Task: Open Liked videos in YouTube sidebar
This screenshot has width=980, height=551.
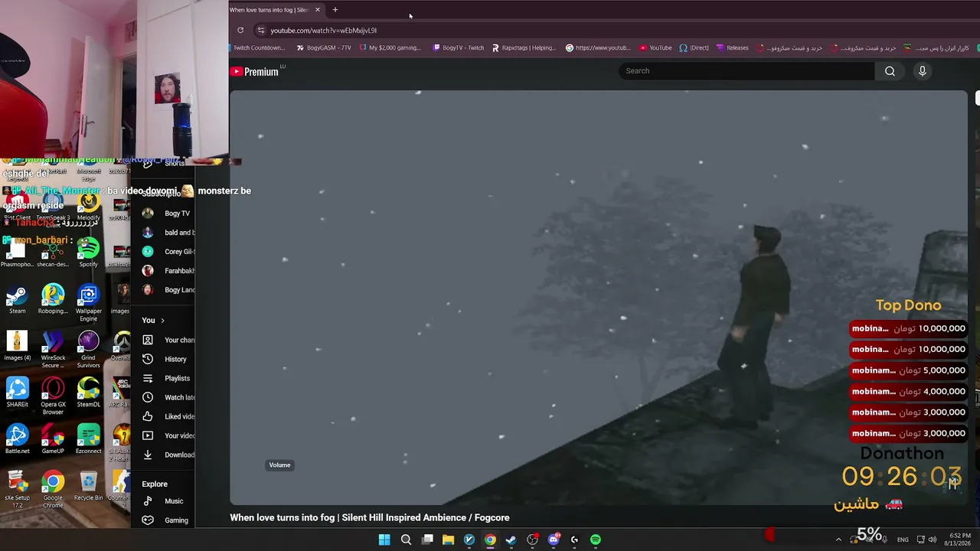Action: point(168,416)
